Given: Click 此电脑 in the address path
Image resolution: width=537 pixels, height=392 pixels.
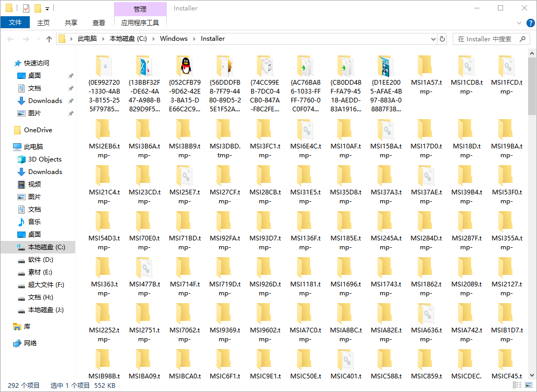Looking at the screenshot, I should (x=87, y=39).
